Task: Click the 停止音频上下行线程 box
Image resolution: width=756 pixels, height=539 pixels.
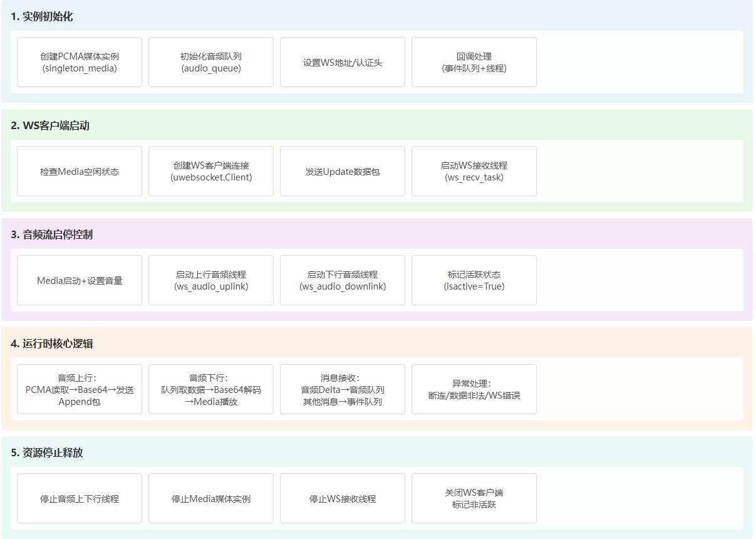Action: point(80,498)
